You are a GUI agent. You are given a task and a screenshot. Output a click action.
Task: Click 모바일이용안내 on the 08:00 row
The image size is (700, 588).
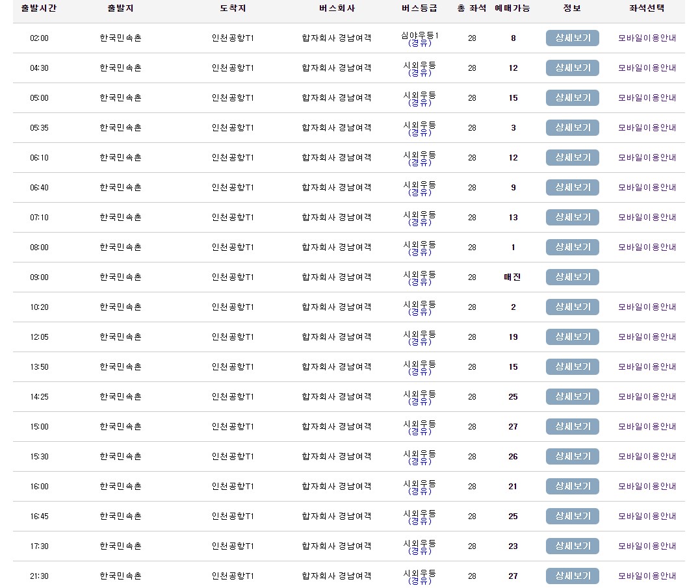tap(647, 247)
